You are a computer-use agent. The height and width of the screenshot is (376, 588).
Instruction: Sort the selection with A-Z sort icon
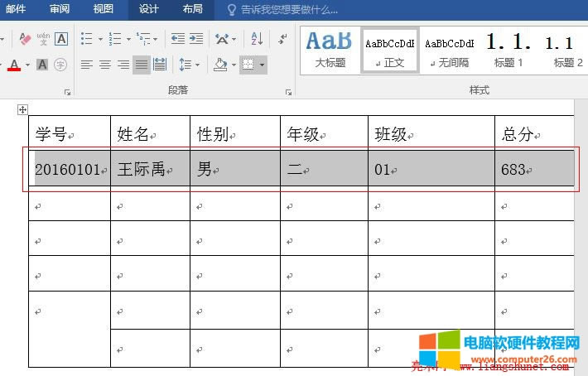tap(256, 39)
